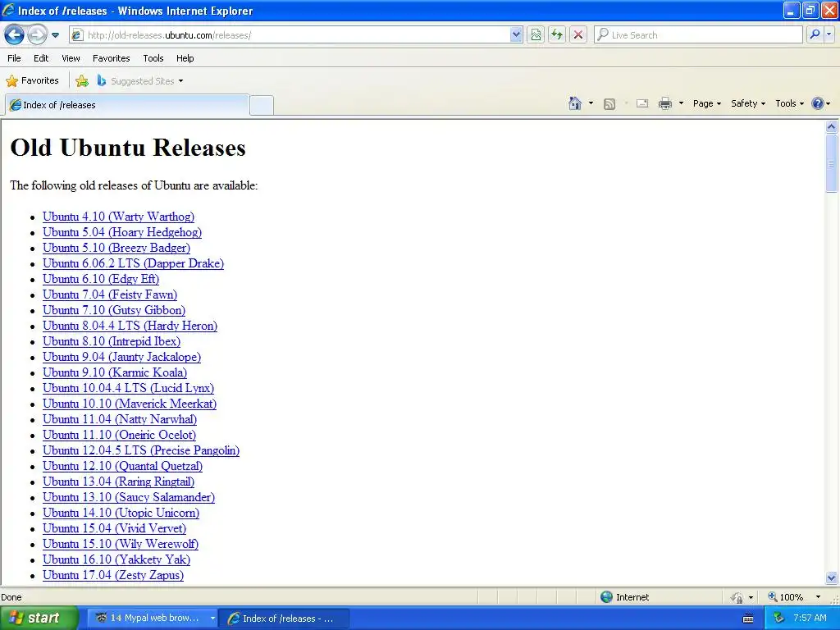Click the Live Search input box
840x630 pixels.
(x=698, y=35)
